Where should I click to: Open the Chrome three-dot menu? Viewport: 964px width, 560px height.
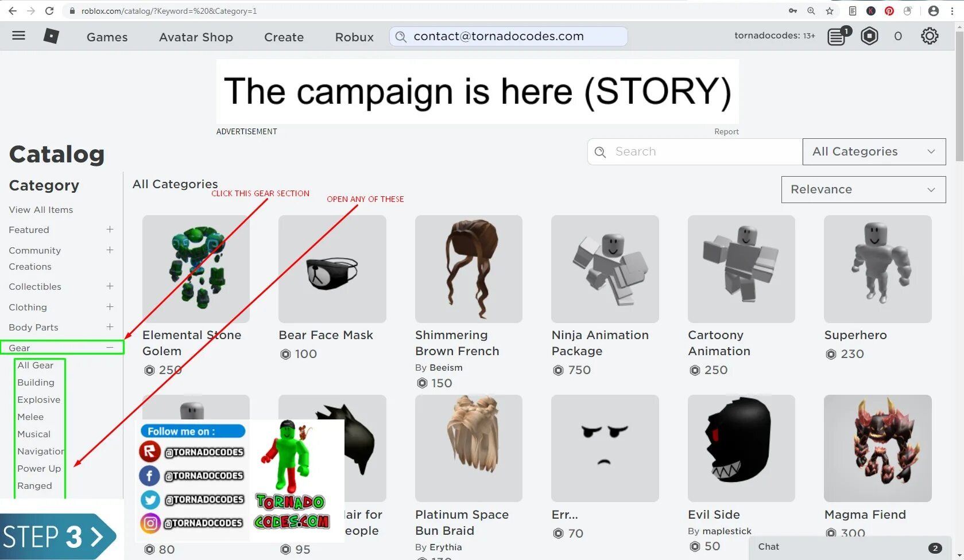pos(952,11)
